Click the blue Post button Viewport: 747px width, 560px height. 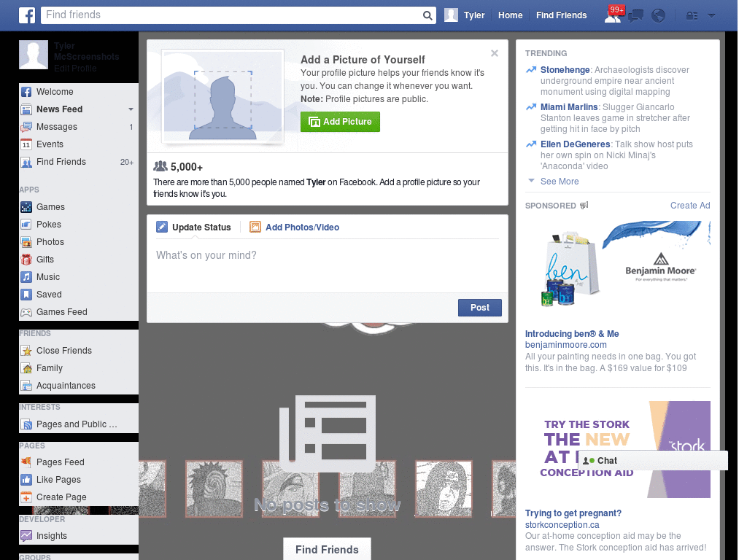[x=480, y=308]
